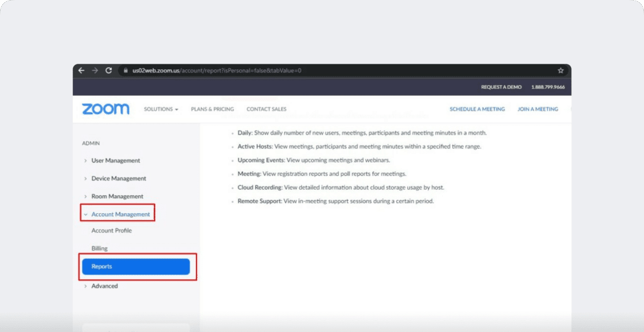Reload the page with the refresh icon
The height and width of the screenshot is (332, 644).
pyautogui.click(x=108, y=70)
